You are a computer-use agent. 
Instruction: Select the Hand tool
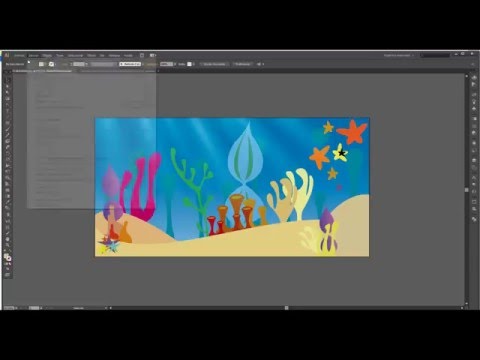tap(8, 239)
